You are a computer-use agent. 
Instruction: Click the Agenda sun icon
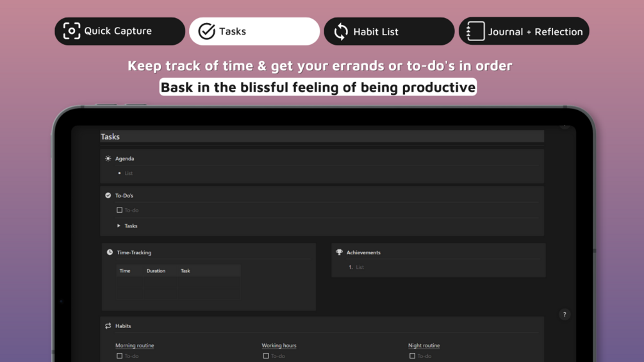coord(108,158)
